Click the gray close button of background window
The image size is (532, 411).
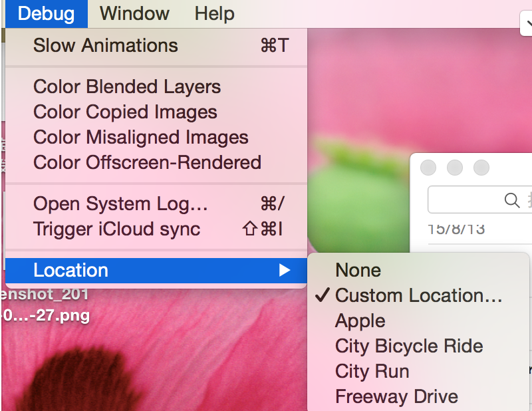(x=428, y=168)
